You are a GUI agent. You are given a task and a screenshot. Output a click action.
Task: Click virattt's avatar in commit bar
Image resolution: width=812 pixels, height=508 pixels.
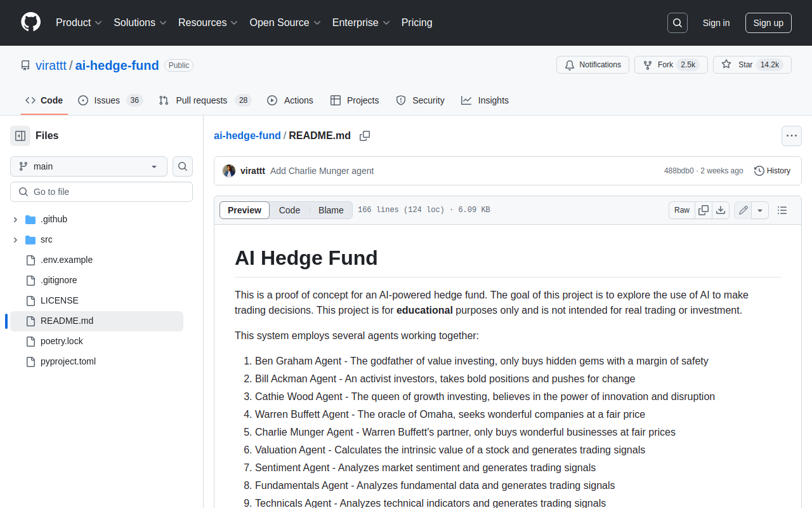click(x=229, y=171)
